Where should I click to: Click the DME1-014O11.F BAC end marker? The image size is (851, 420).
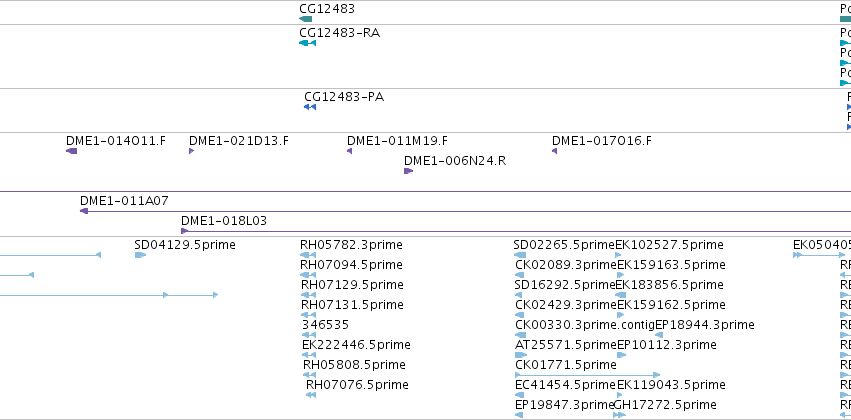pos(72,151)
